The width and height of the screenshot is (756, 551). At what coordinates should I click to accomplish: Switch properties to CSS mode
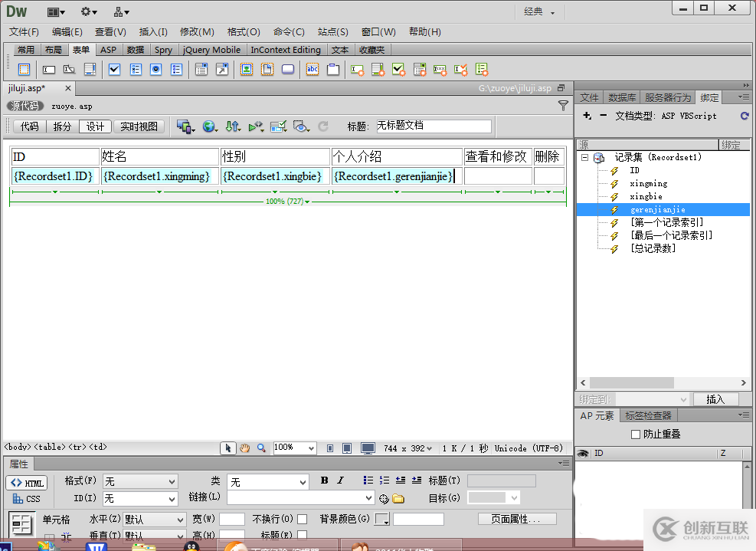point(27,499)
